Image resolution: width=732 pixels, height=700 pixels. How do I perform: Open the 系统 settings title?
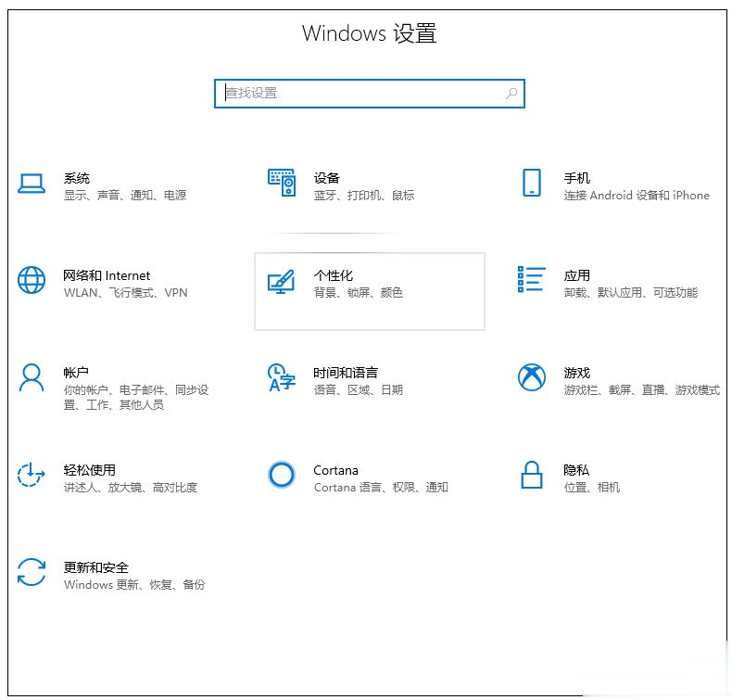(77, 178)
